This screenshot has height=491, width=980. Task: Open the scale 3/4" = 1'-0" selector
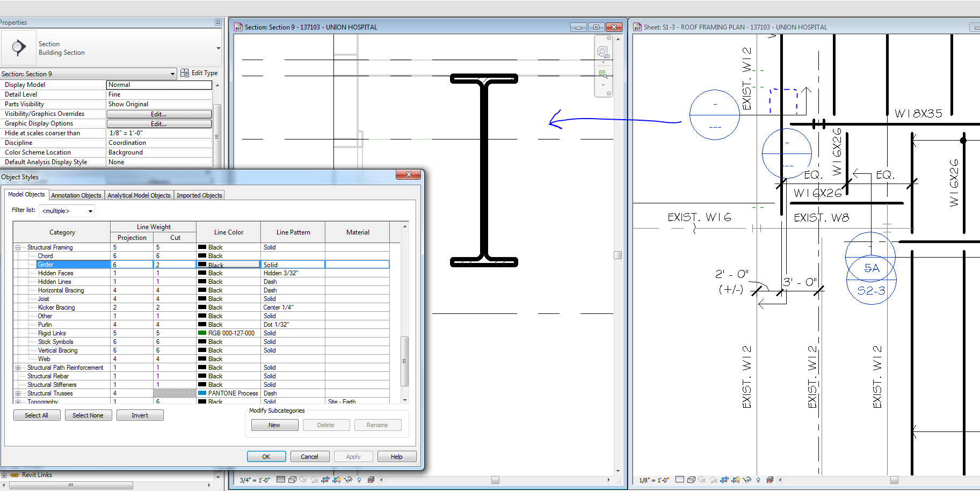pos(255,480)
